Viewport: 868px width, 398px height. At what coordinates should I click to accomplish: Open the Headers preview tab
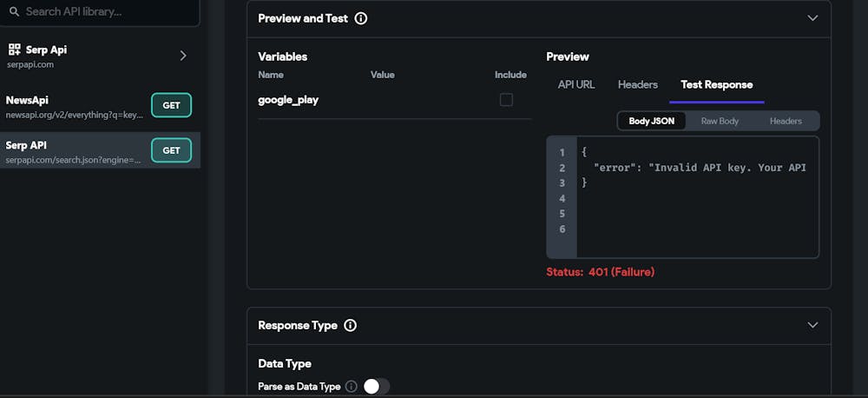(638, 84)
